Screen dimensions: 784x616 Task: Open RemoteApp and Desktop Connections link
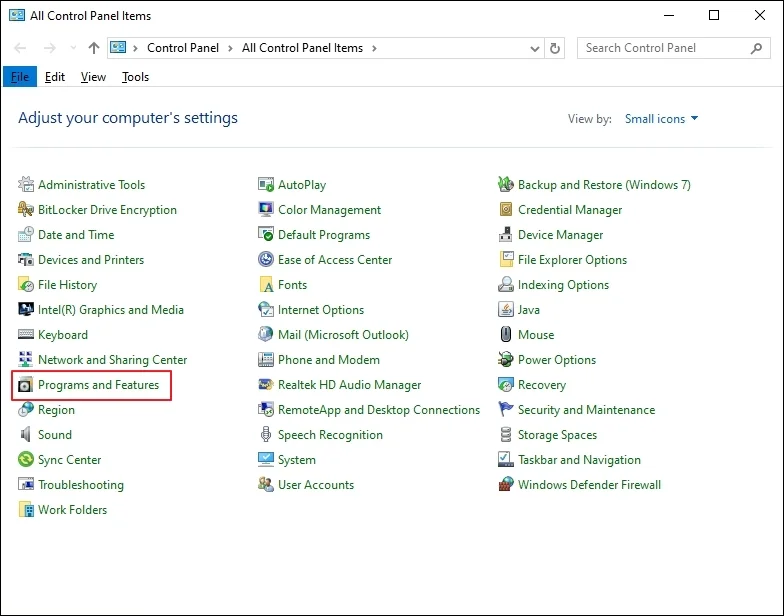[x=379, y=410]
